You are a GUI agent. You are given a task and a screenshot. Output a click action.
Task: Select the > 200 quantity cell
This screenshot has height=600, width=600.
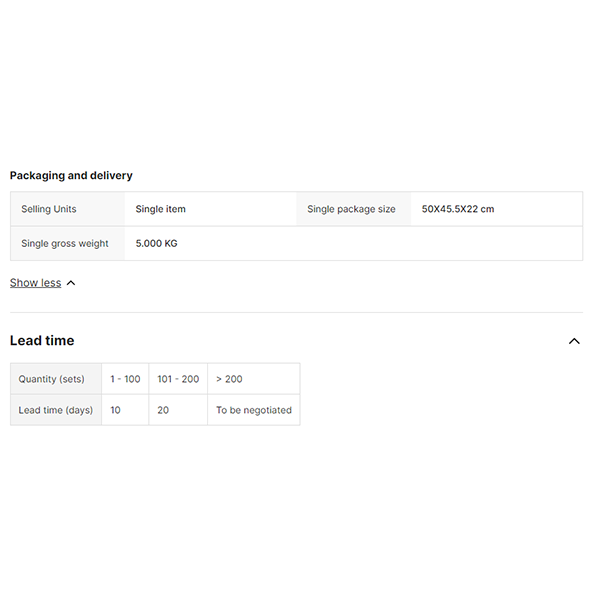[x=229, y=379]
